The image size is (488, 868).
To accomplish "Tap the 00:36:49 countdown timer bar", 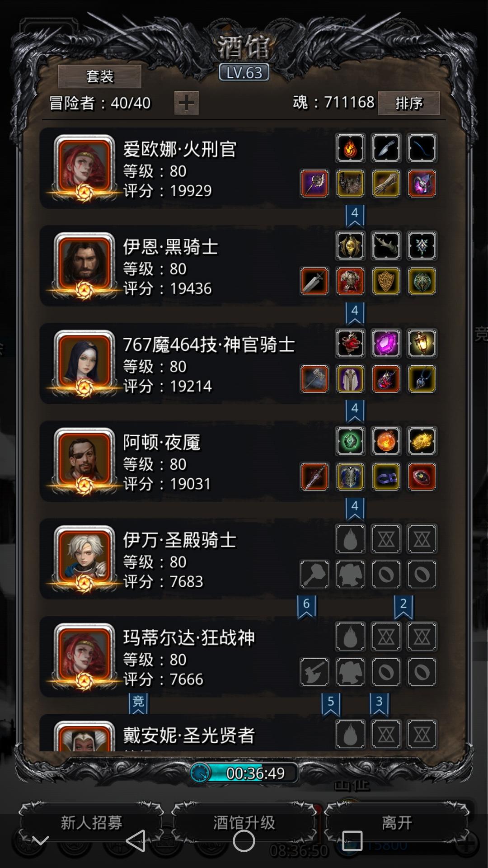I will 244,773.
